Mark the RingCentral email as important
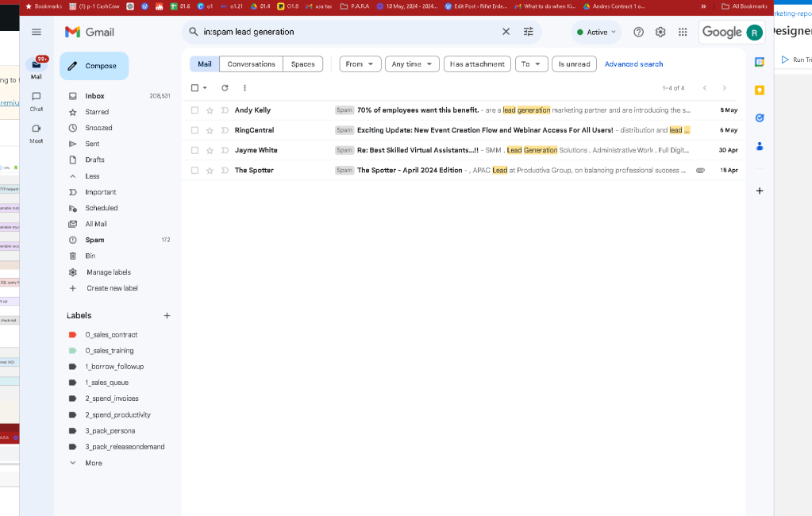 point(225,130)
